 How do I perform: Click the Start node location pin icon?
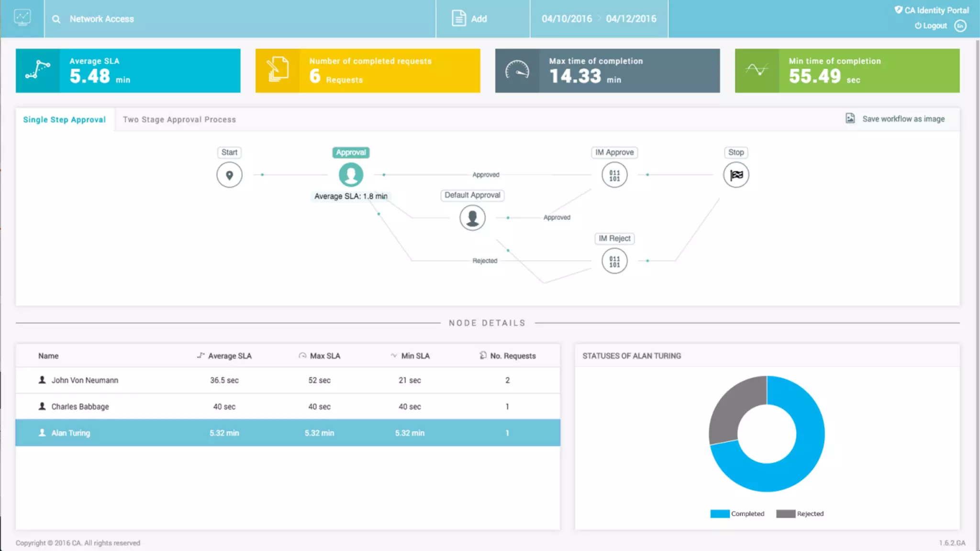pyautogui.click(x=229, y=175)
